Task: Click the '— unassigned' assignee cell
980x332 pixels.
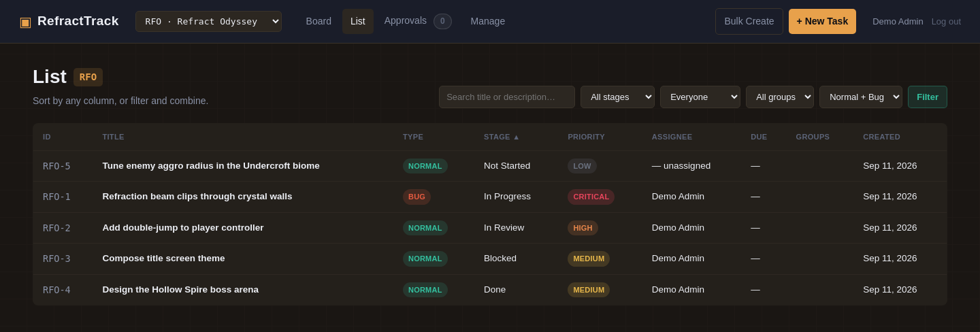Action: (681, 165)
